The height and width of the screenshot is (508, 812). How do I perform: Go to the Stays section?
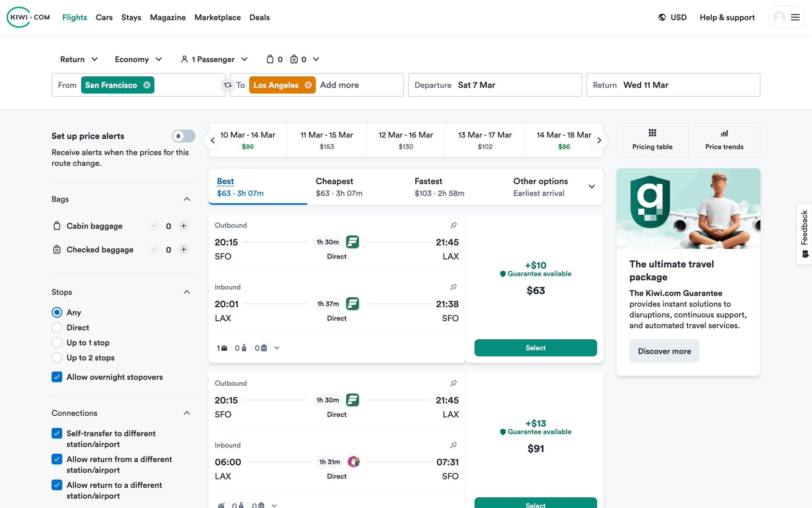coord(131,17)
